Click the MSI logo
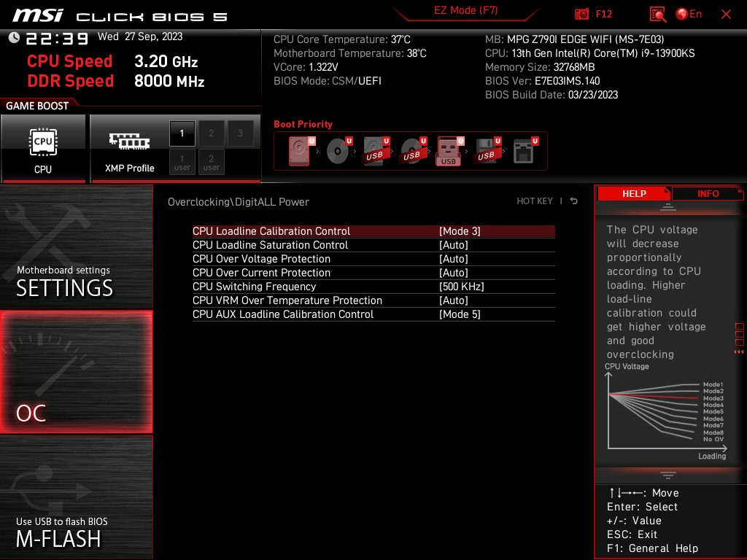The width and height of the screenshot is (747, 560). [x=38, y=16]
